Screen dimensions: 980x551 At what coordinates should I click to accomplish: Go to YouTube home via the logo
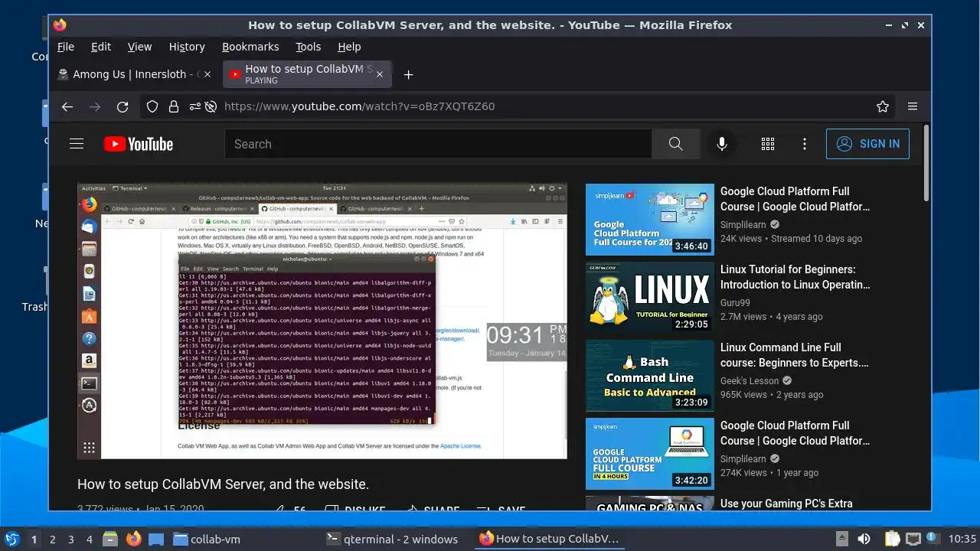pyautogui.click(x=139, y=144)
